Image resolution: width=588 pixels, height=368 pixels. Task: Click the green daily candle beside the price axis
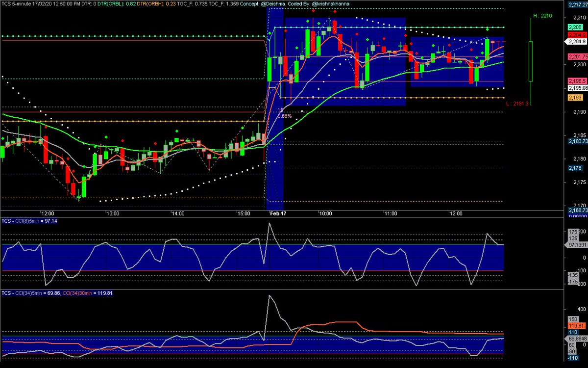(x=531, y=61)
